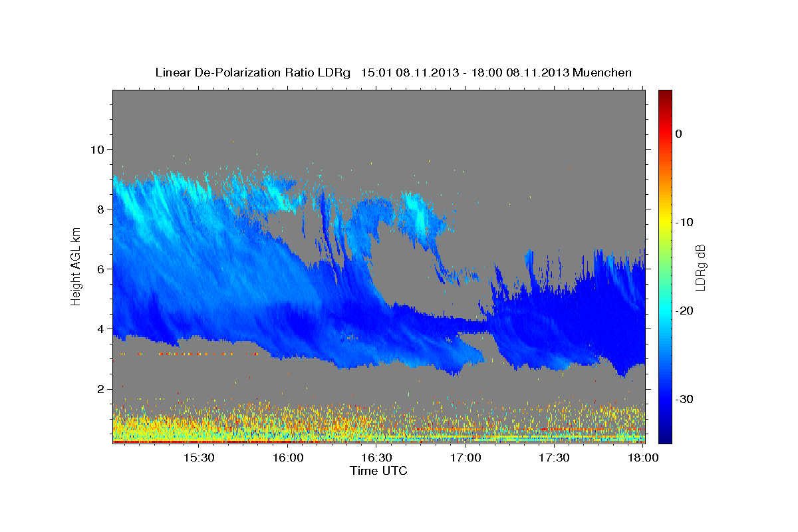The image size is (798, 532).
Task: Click the colorbar tick label -30
Action: pyautogui.click(x=684, y=399)
